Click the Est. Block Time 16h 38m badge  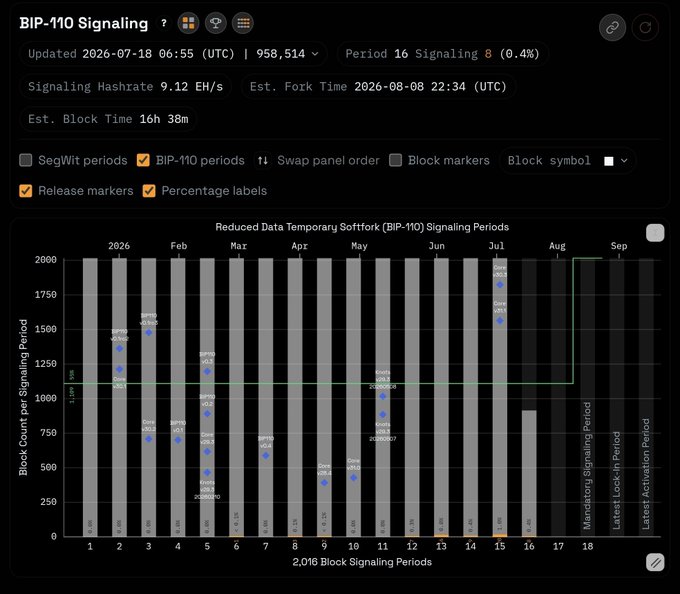(x=108, y=119)
